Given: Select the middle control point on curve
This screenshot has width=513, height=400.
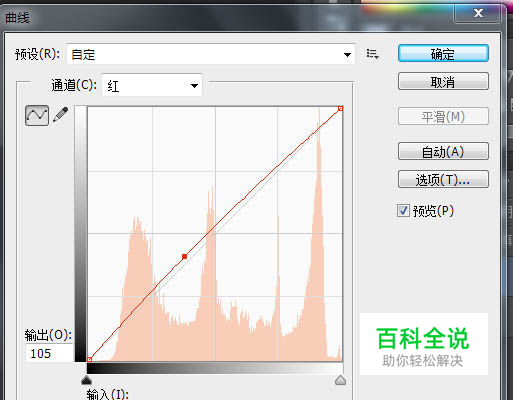Looking at the screenshot, I should 184,256.
